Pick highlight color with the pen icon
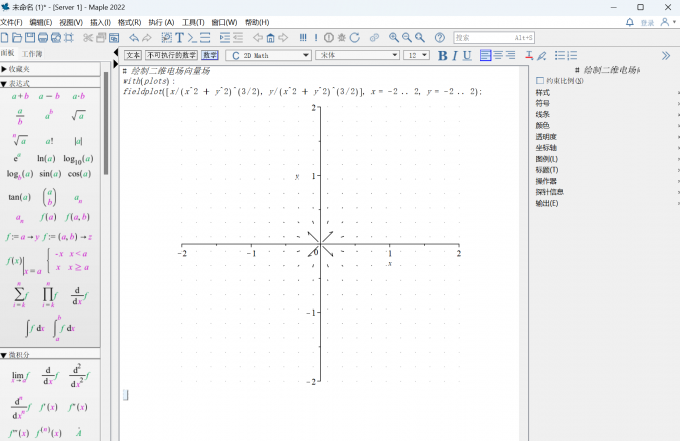Image resolution: width=680 pixels, height=441 pixels. 542,56
